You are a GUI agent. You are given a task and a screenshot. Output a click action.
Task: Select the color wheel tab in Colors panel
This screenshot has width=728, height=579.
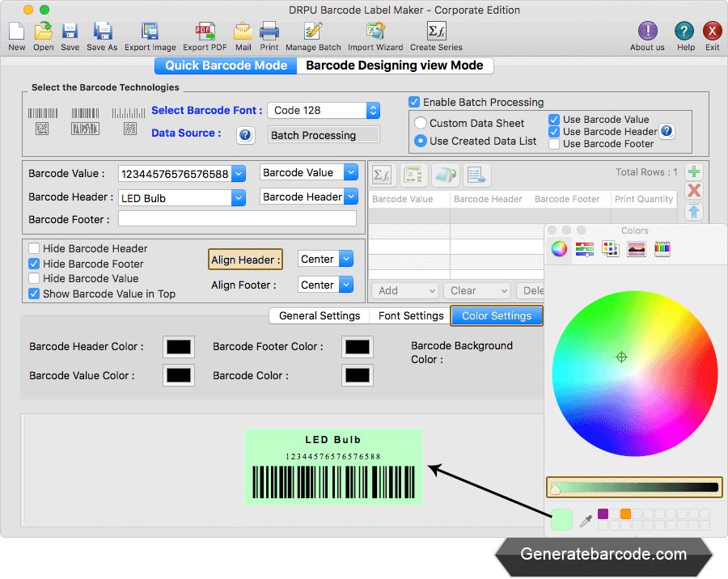tap(559, 249)
